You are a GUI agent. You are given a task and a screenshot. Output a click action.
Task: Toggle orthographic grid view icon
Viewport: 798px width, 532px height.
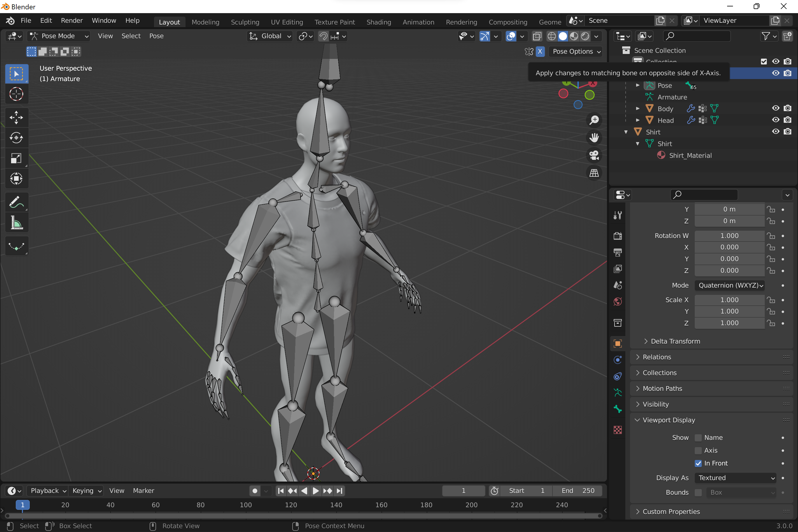click(x=594, y=173)
